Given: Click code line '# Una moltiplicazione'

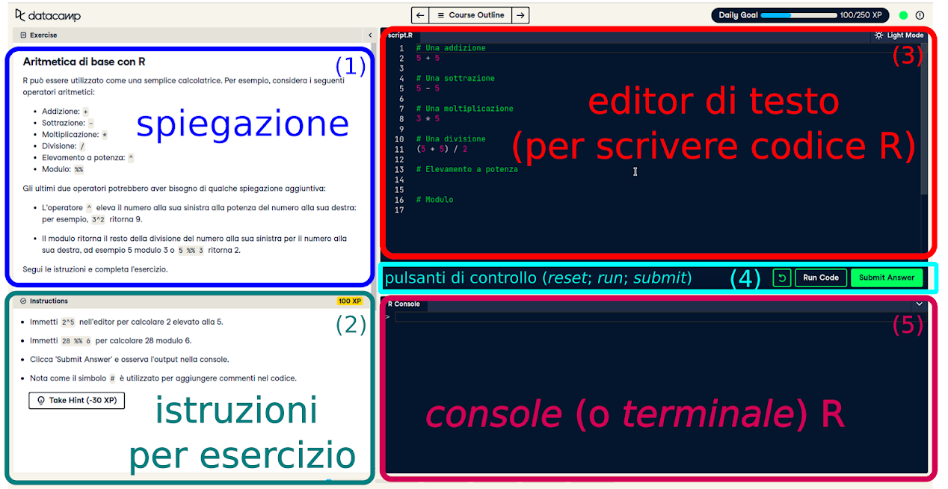Looking at the screenshot, I should 464,108.
